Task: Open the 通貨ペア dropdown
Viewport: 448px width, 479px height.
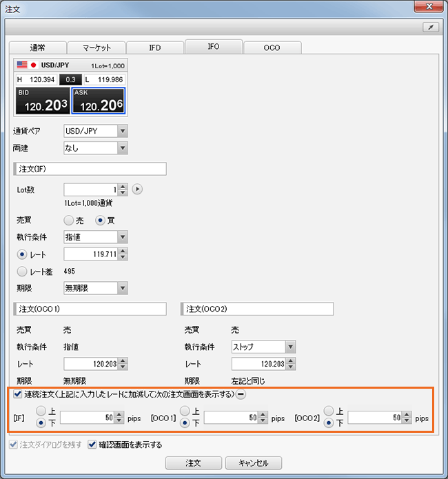Action: click(x=123, y=131)
